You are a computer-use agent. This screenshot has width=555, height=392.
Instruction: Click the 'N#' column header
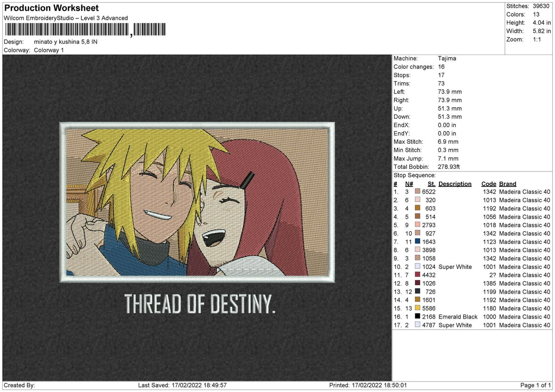(409, 184)
